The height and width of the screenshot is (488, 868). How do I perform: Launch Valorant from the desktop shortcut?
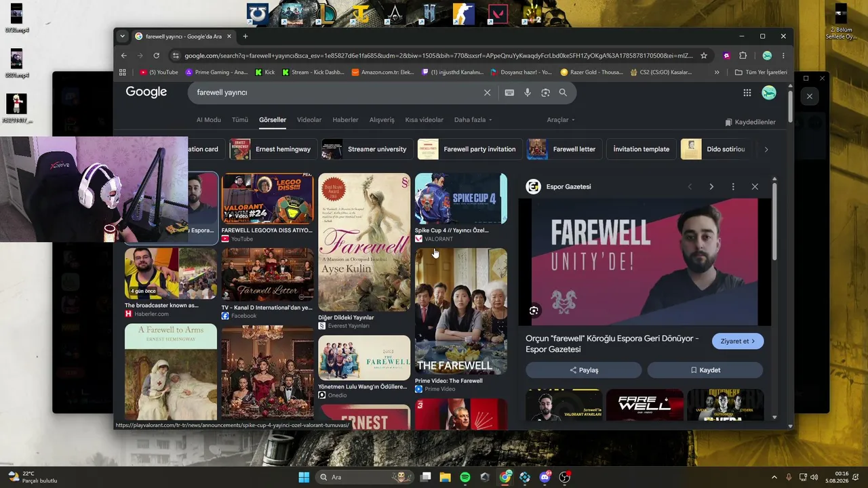point(498,14)
